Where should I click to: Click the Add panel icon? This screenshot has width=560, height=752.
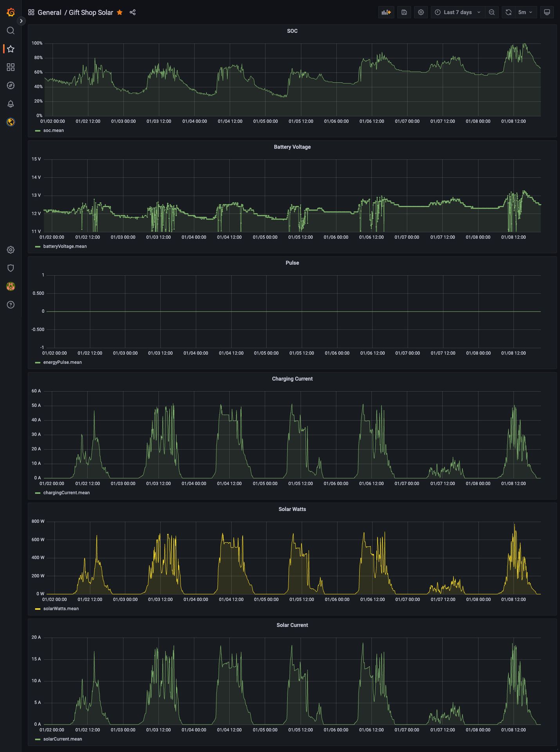point(386,12)
